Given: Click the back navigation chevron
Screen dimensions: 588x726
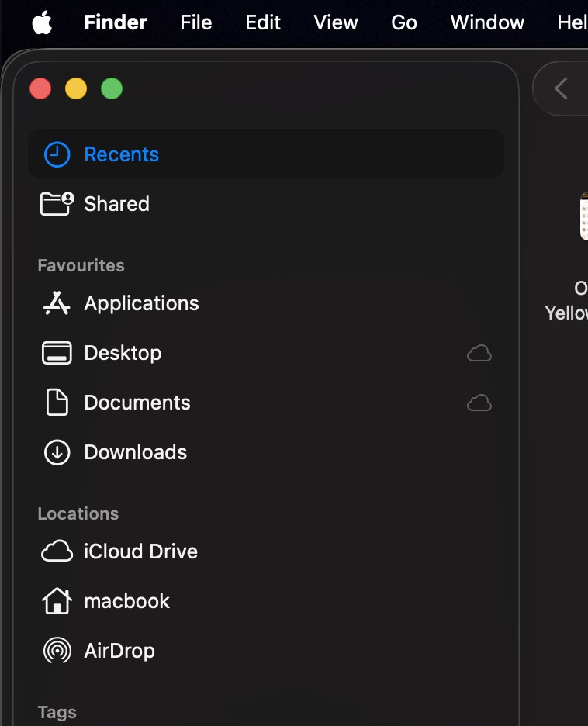Looking at the screenshot, I should (561, 88).
